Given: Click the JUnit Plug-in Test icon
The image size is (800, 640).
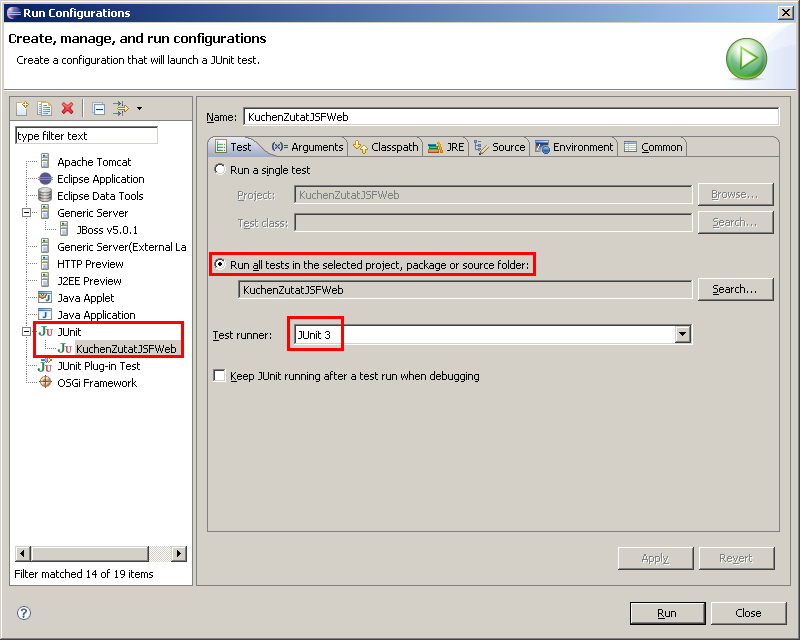Looking at the screenshot, I should tap(45, 365).
